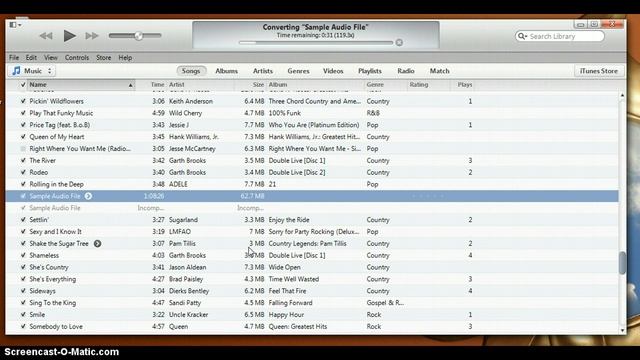Screen dimensions: 640x360
Task: Select the Sideways song row
Action: point(312,291)
